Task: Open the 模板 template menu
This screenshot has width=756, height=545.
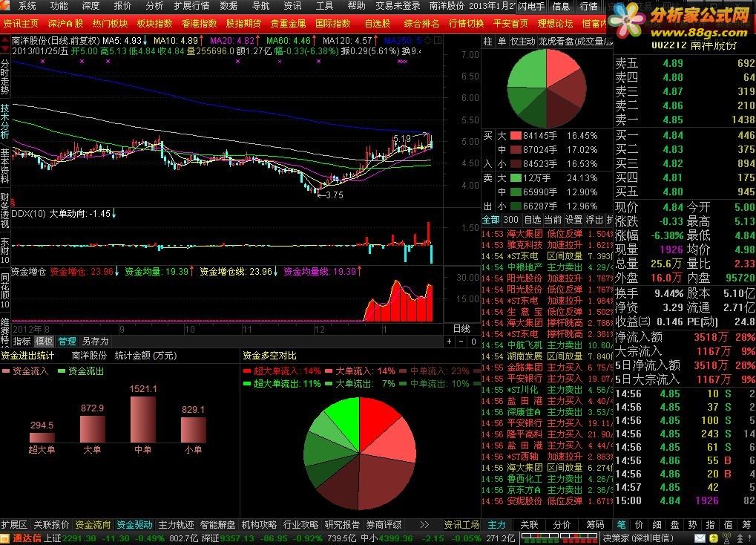Action: (44, 342)
